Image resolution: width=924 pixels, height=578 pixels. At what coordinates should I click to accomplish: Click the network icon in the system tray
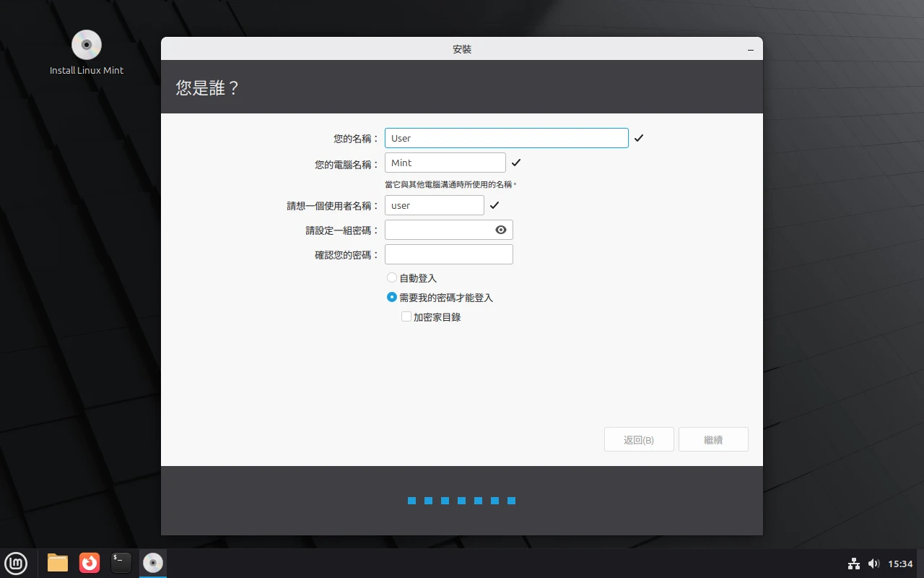click(x=854, y=564)
